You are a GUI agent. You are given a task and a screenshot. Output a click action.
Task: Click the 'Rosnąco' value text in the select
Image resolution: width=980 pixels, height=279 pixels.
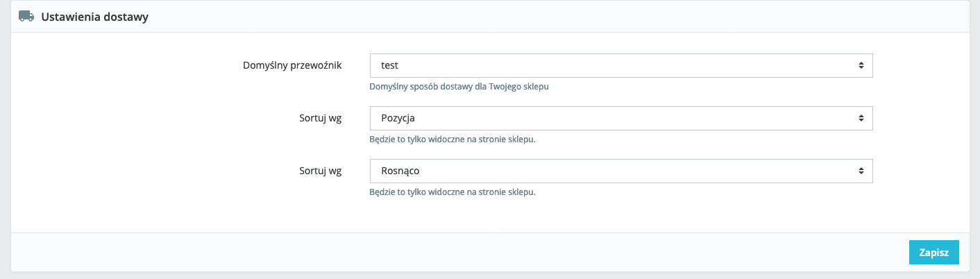pos(400,171)
